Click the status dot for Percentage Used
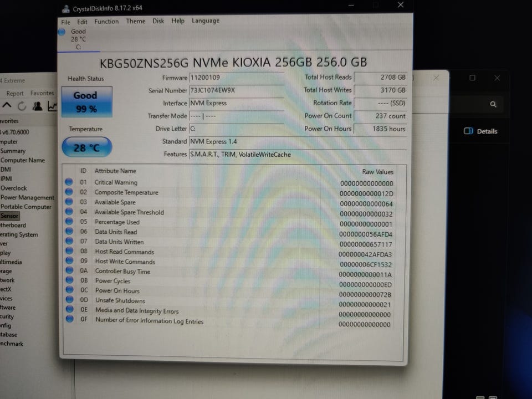The image size is (532, 399). 69,222
